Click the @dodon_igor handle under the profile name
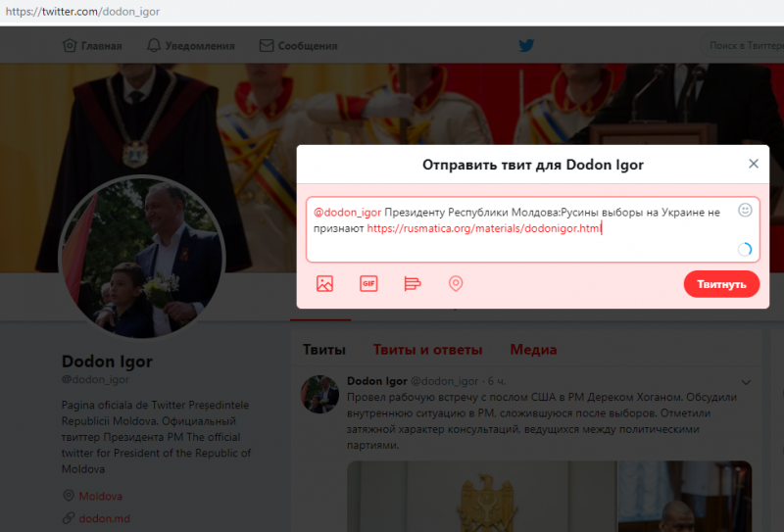The image size is (784, 532). pyautogui.click(x=95, y=379)
